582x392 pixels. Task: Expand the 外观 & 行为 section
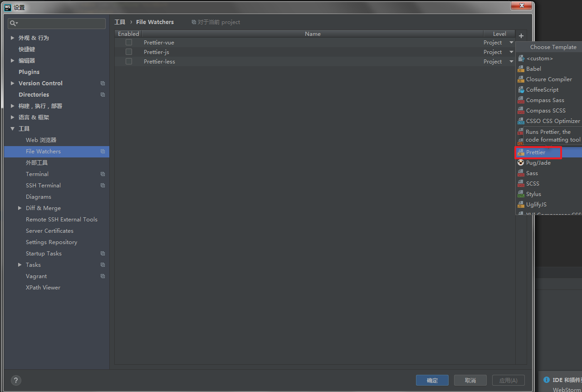(x=12, y=38)
